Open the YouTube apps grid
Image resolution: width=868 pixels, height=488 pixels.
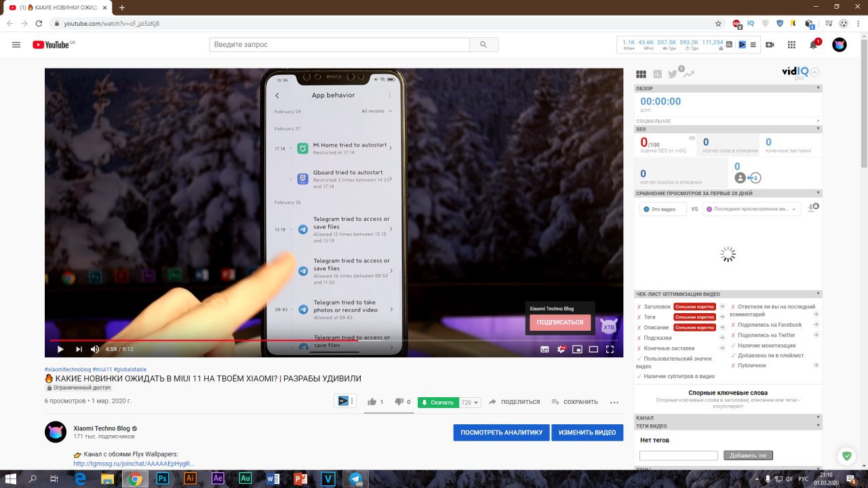coord(791,45)
